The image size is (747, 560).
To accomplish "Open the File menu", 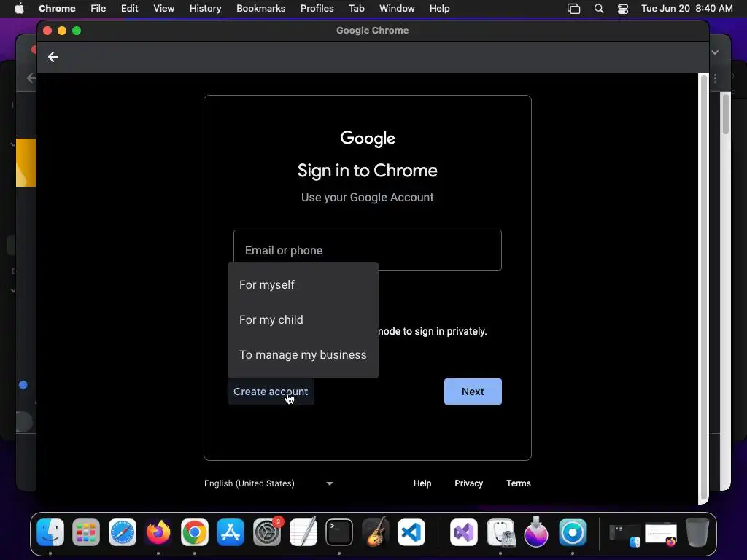I will tap(98, 9).
